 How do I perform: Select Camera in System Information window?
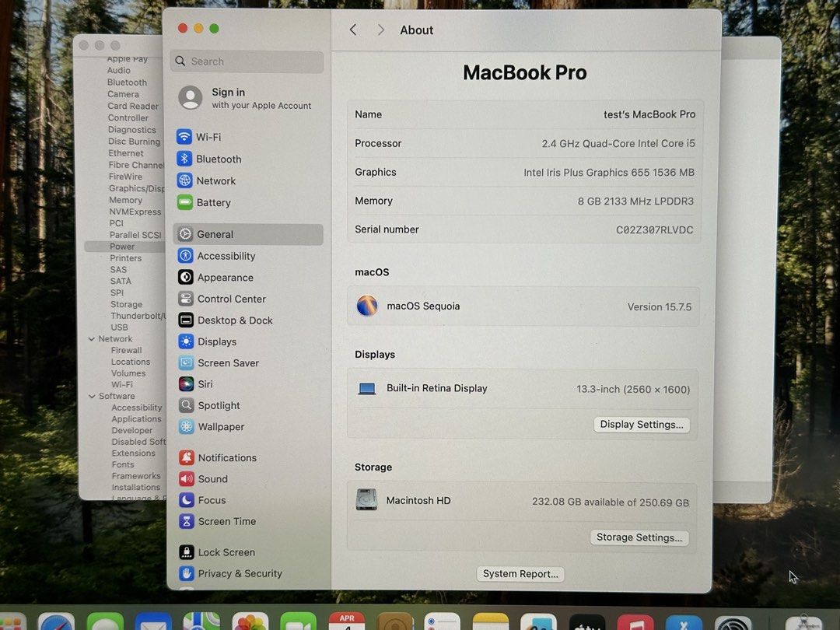(123, 94)
